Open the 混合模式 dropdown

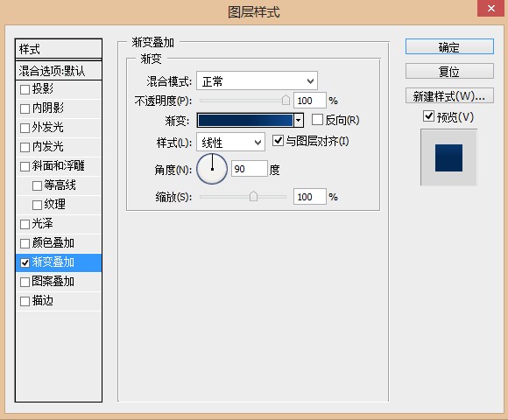point(257,80)
